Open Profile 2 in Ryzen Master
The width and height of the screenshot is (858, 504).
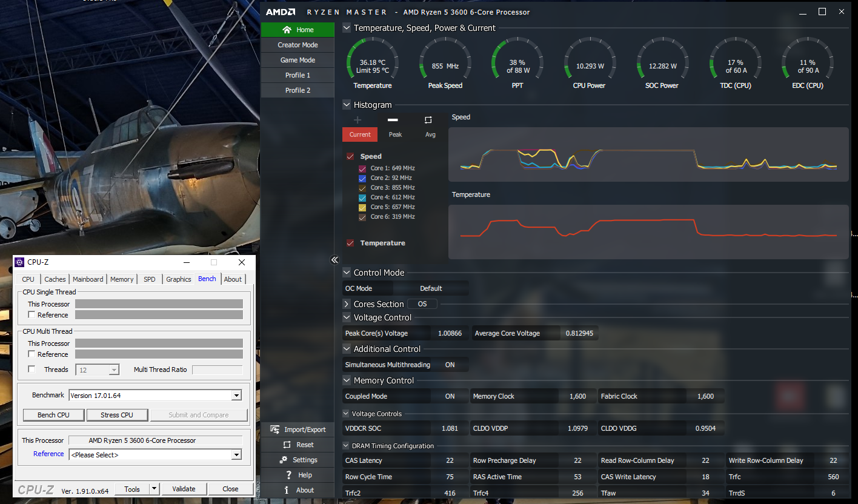[298, 90]
